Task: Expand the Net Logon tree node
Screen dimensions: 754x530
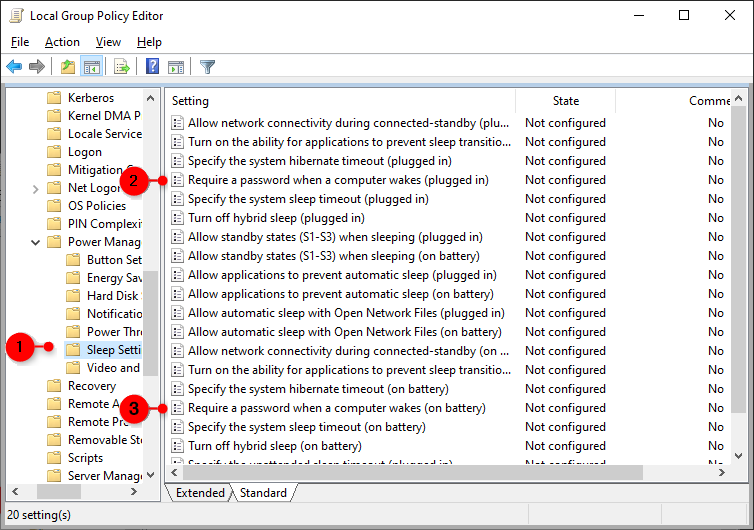Action: tap(36, 188)
